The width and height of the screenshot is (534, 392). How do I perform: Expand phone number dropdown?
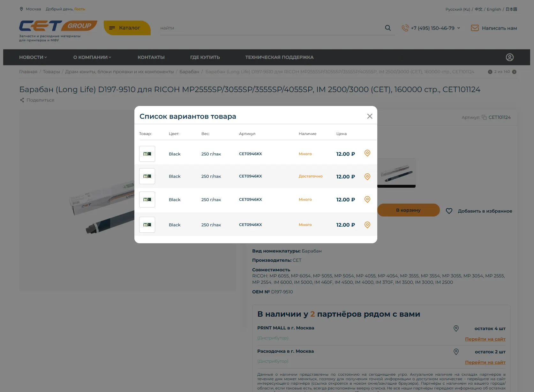(459, 28)
